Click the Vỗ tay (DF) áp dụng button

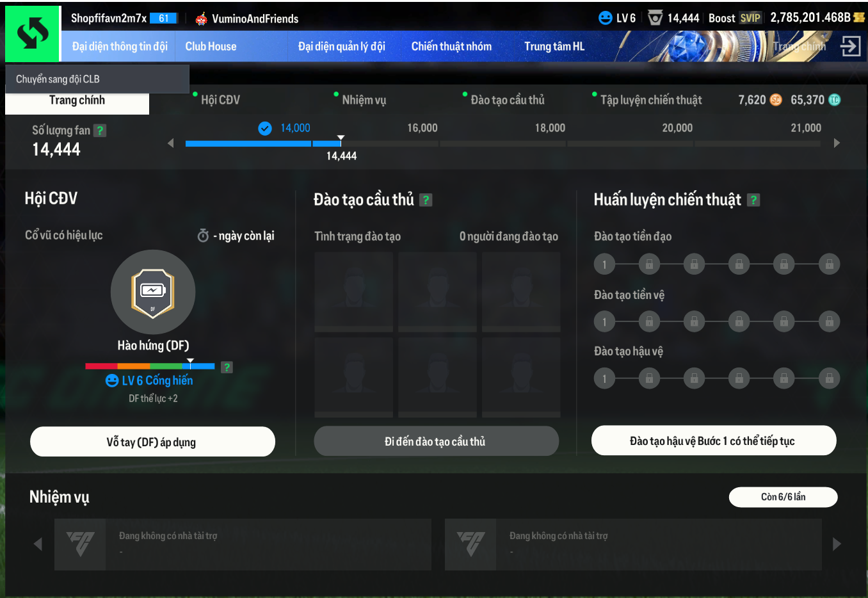click(x=152, y=442)
